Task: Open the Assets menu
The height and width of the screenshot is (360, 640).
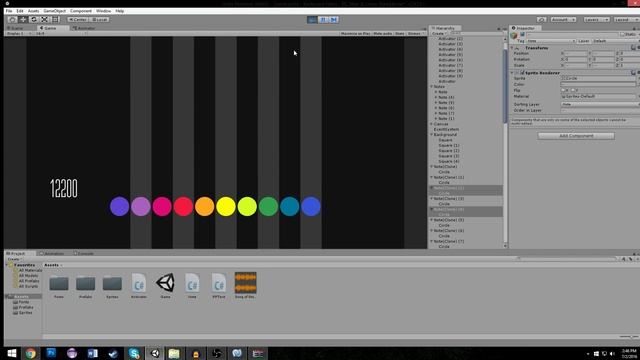Action: 33,11
